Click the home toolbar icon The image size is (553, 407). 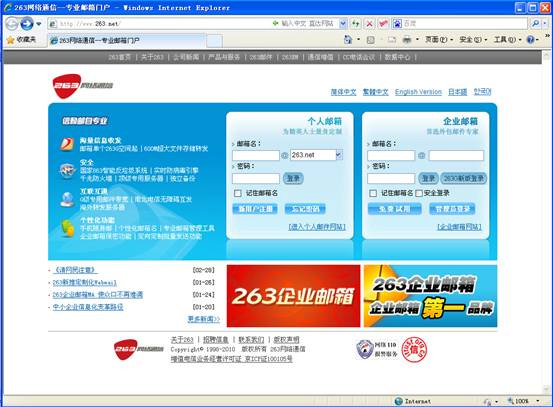point(348,40)
